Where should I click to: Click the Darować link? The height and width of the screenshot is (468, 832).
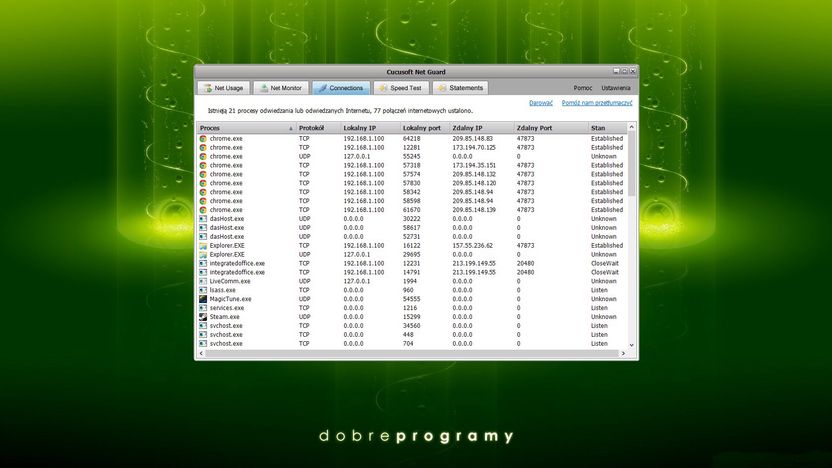point(541,103)
